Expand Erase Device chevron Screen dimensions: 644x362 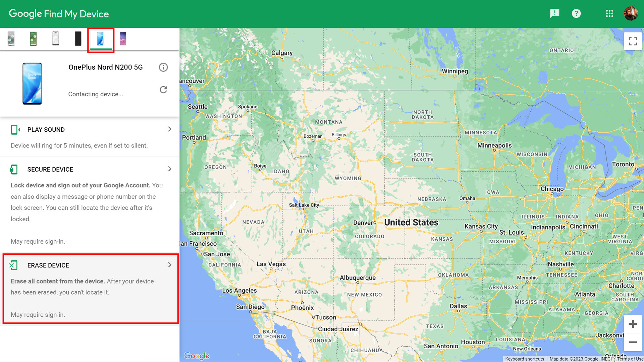pyautogui.click(x=170, y=265)
